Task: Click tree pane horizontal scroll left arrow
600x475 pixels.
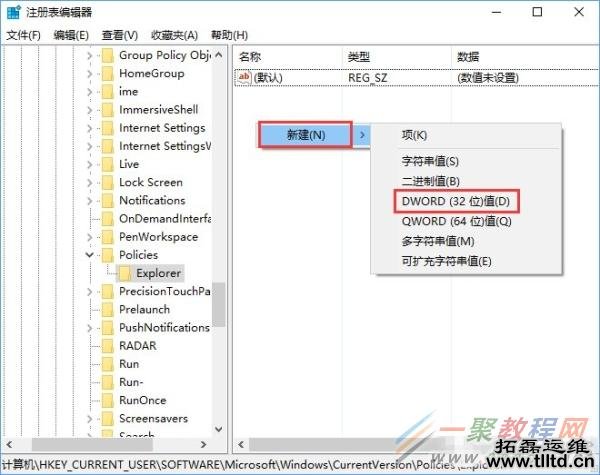Action: point(9,445)
